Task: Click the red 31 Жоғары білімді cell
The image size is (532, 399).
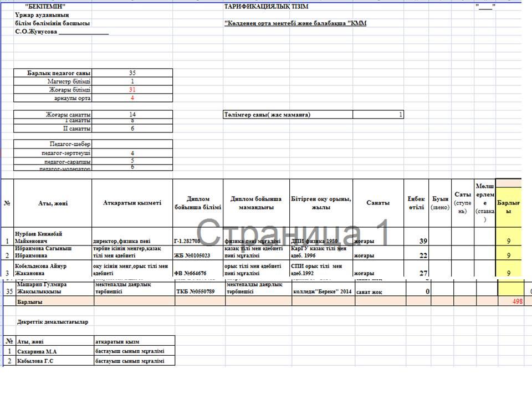Action: (x=132, y=90)
